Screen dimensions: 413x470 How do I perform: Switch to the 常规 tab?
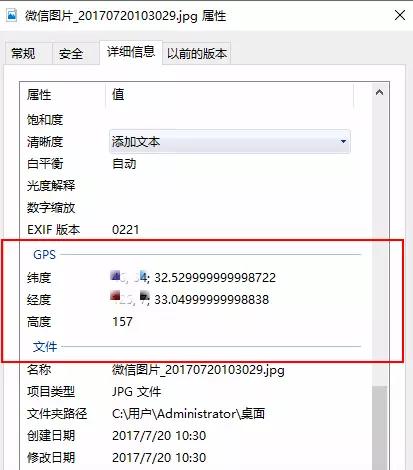click(x=23, y=53)
